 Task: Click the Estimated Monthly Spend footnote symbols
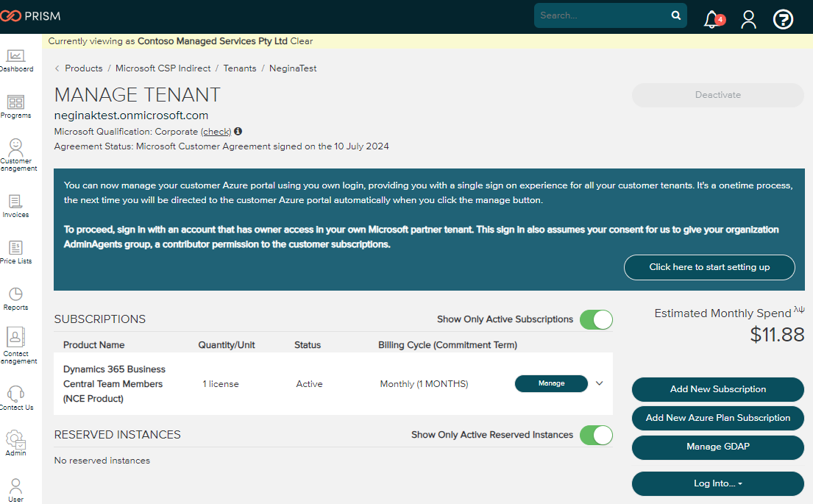coord(799,309)
